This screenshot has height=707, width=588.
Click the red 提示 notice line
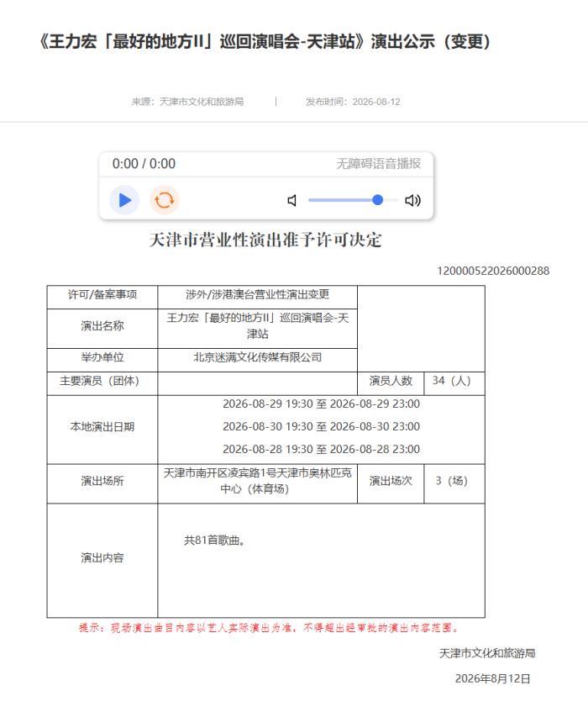tap(269, 628)
